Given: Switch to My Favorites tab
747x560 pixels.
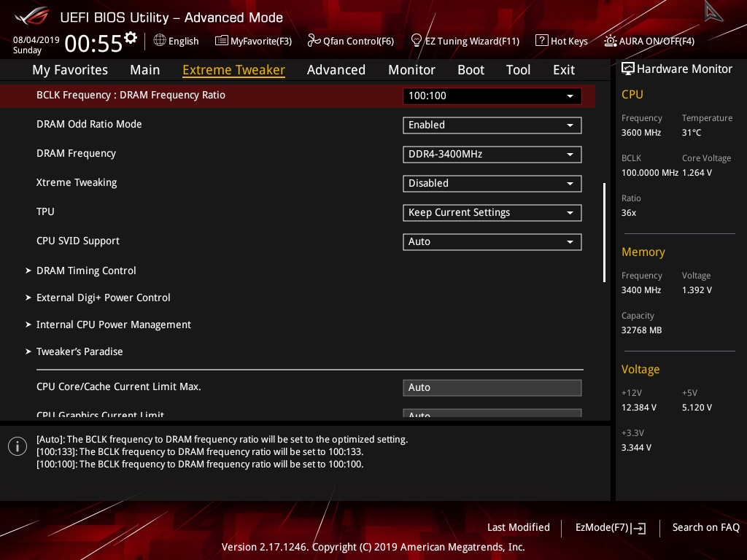Looking at the screenshot, I should (x=70, y=70).
